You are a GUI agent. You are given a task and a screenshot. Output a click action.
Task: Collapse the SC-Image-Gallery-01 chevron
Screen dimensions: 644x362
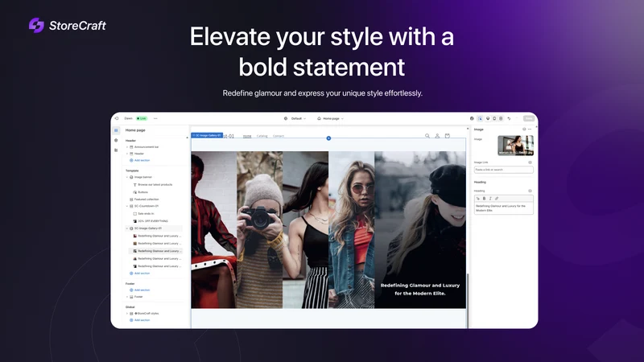(x=127, y=228)
